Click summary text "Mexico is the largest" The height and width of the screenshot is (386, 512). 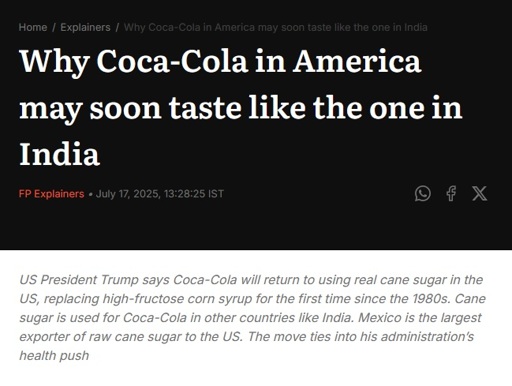(x=420, y=318)
